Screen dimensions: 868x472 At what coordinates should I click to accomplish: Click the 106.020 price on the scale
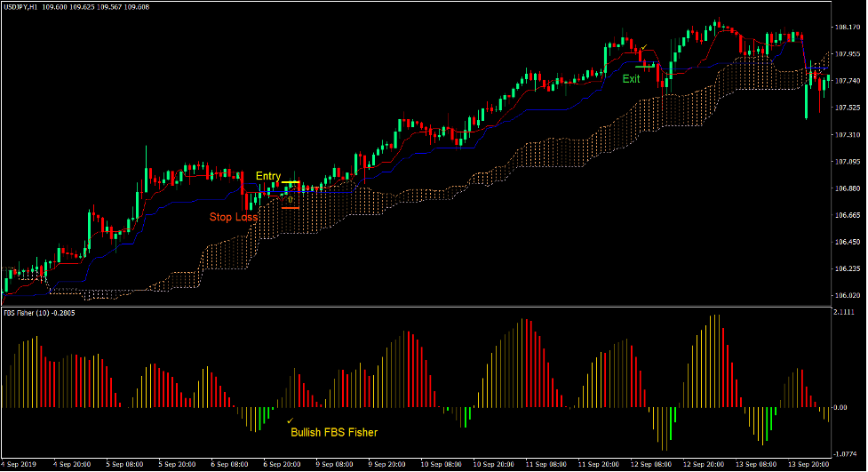click(x=846, y=296)
